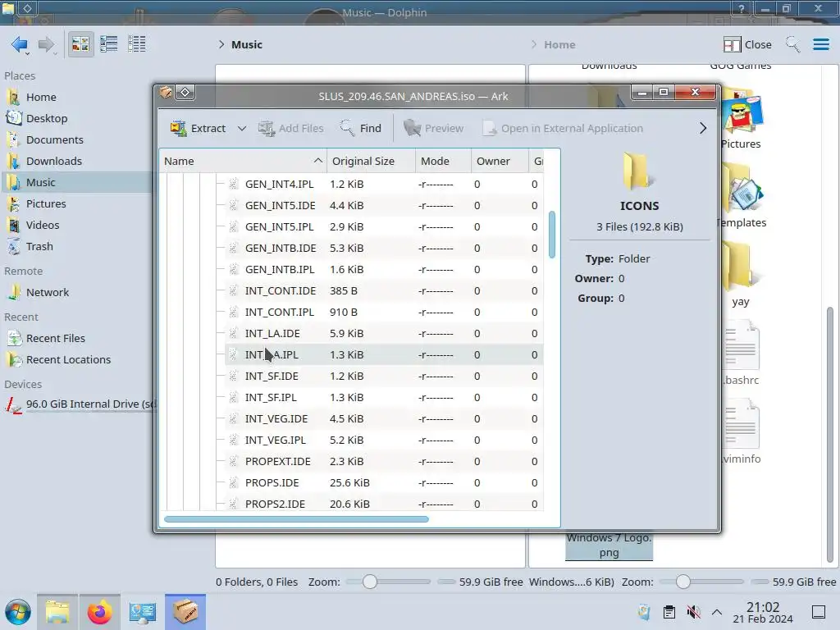Select the PROPS2.IDE file row
The height and width of the screenshot is (630, 840).
pos(384,504)
